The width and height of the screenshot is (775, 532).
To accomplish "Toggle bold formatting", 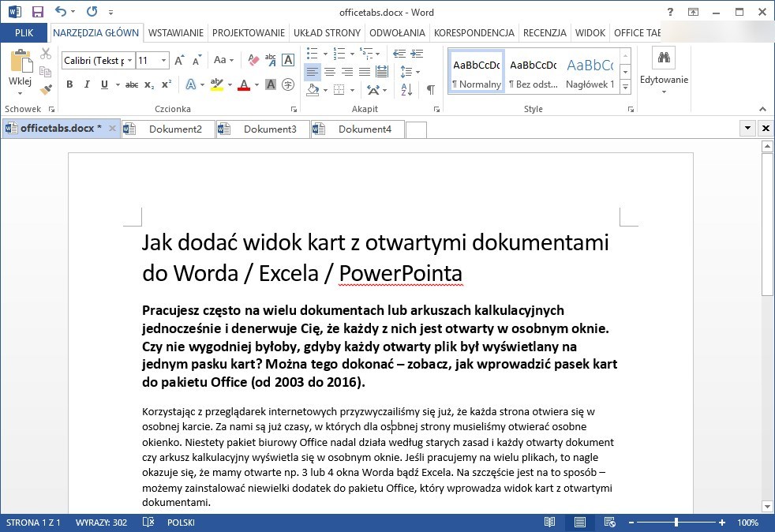I will (x=69, y=84).
